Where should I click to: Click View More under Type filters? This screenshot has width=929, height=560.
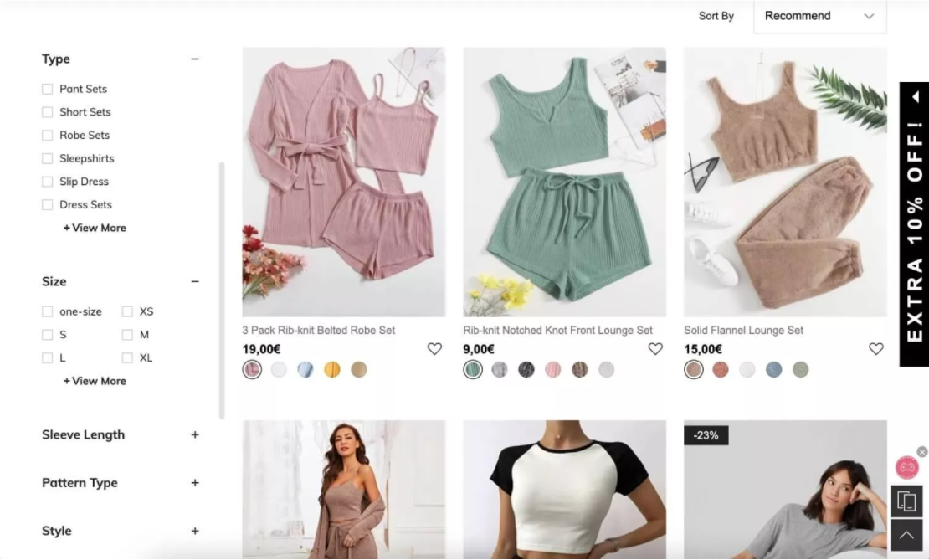point(95,228)
